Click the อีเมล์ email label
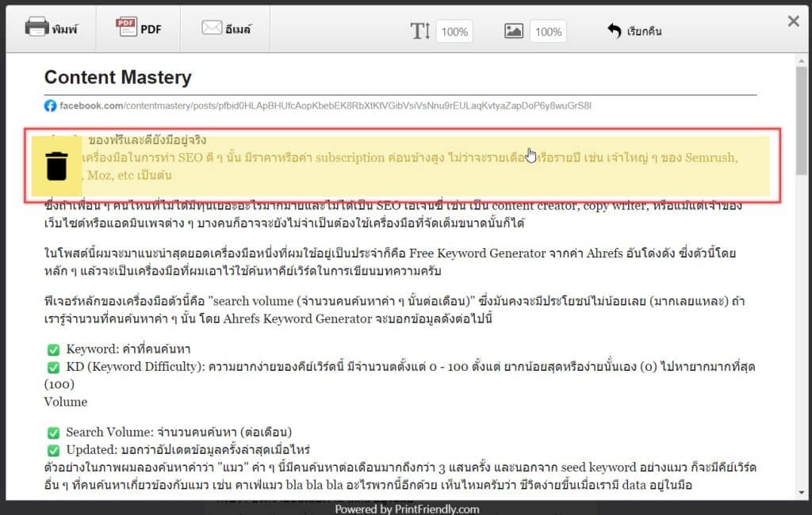This screenshot has width=812, height=515. (x=238, y=29)
